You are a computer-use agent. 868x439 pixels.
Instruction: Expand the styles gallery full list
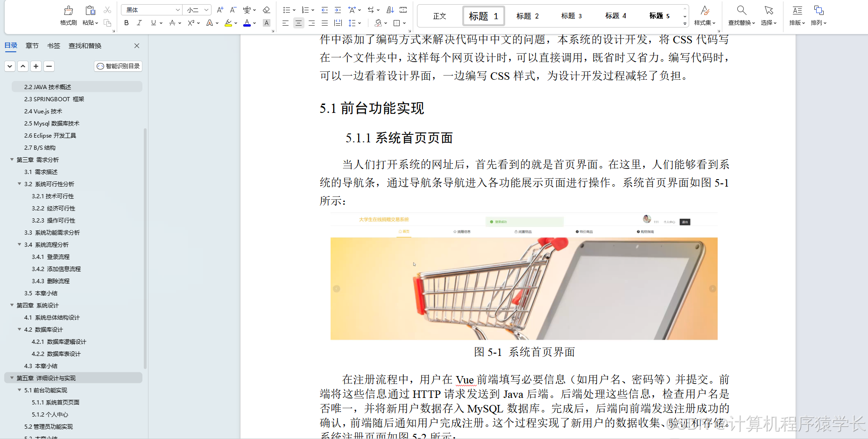click(x=685, y=23)
